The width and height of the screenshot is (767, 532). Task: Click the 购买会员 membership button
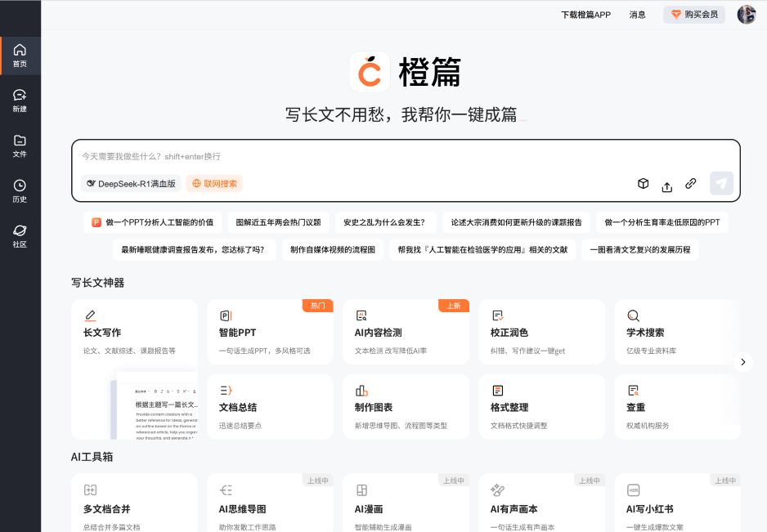coord(693,14)
